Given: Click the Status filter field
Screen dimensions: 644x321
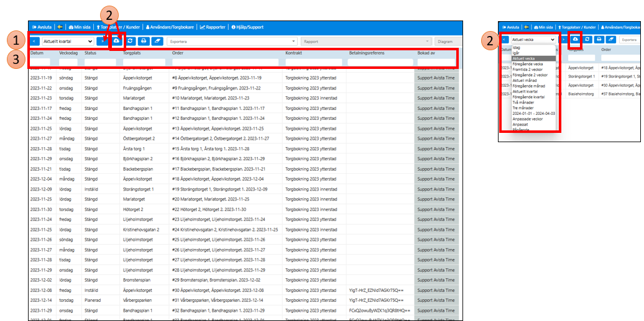Looking at the screenshot, I should (100, 62).
